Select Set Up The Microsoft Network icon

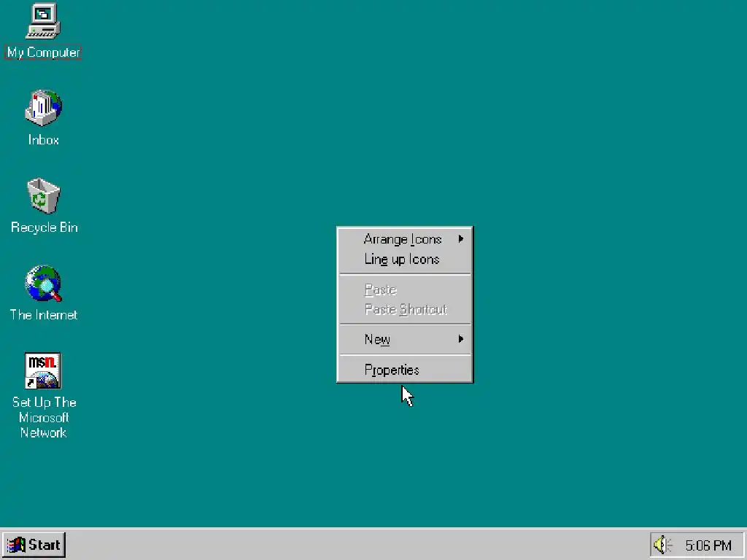[x=43, y=371]
